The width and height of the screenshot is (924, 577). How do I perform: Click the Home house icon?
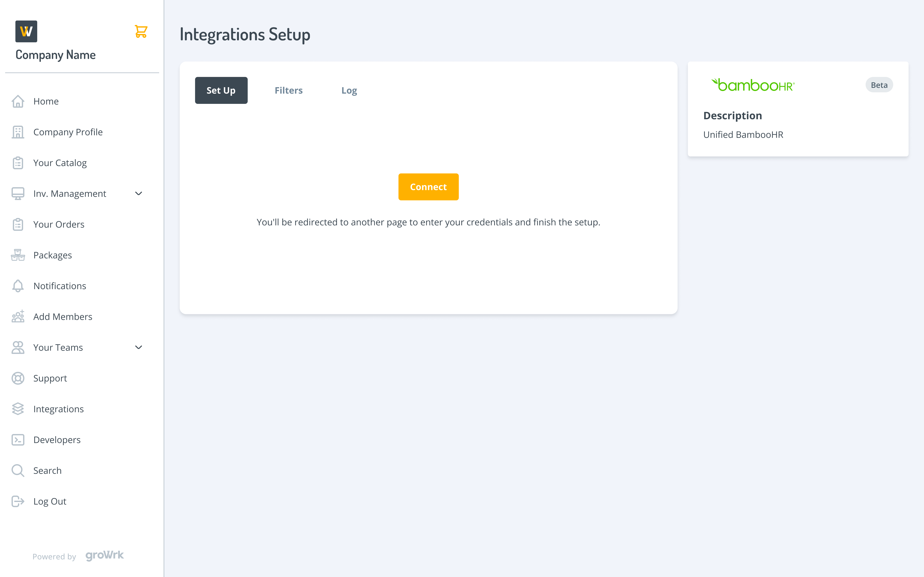[18, 102]
